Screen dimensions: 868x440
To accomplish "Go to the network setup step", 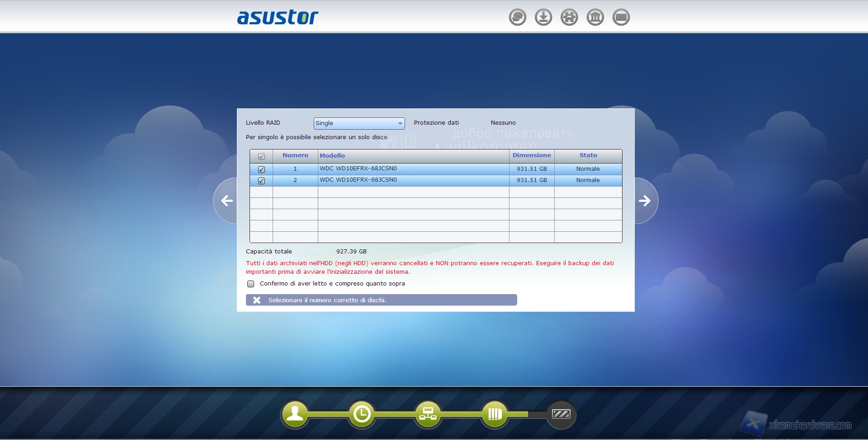I will (428, 414).
